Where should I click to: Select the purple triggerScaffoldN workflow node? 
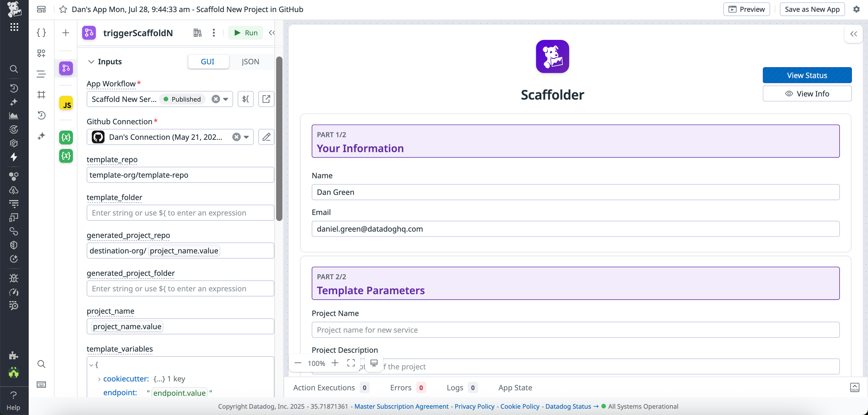click(66, 68)
